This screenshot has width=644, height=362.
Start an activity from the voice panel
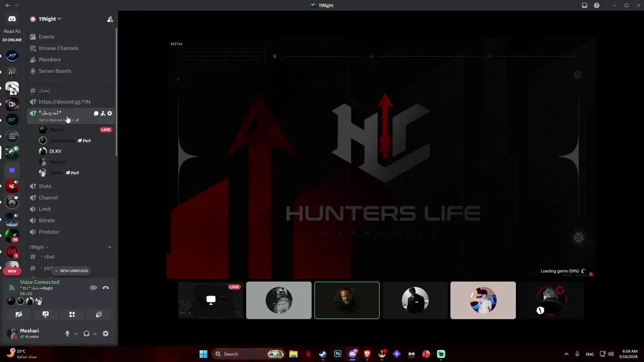point(72,314)
